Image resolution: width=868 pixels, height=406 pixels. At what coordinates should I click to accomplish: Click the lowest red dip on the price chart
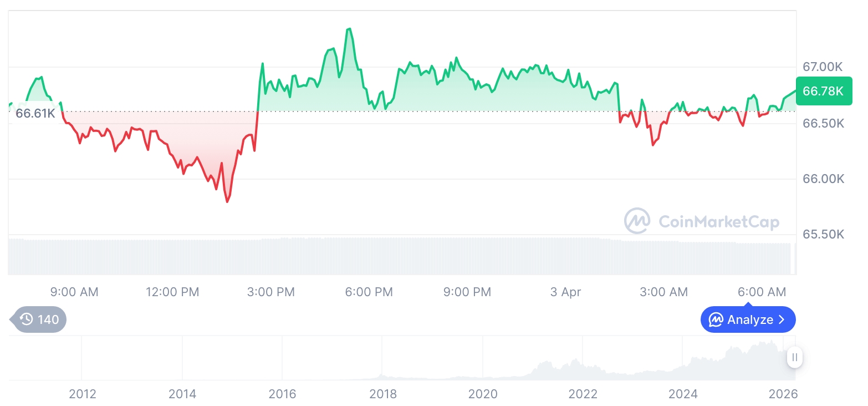click(x=227, y=201)
